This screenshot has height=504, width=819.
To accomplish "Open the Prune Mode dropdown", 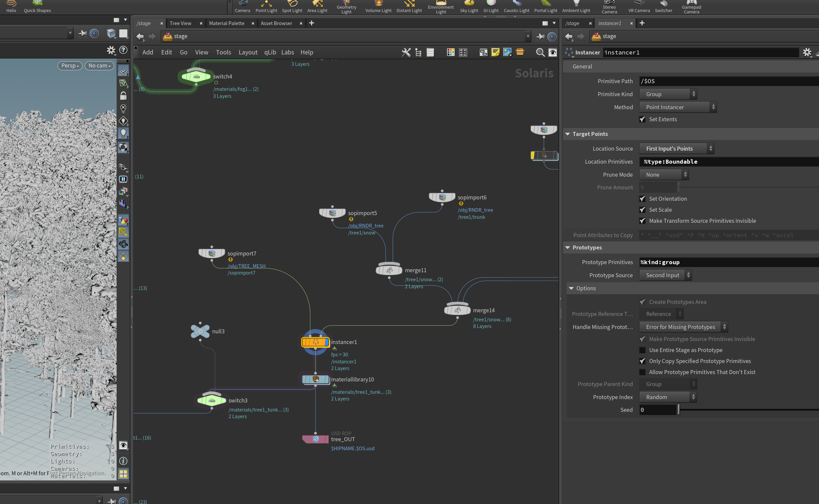I will pos(664,175).
